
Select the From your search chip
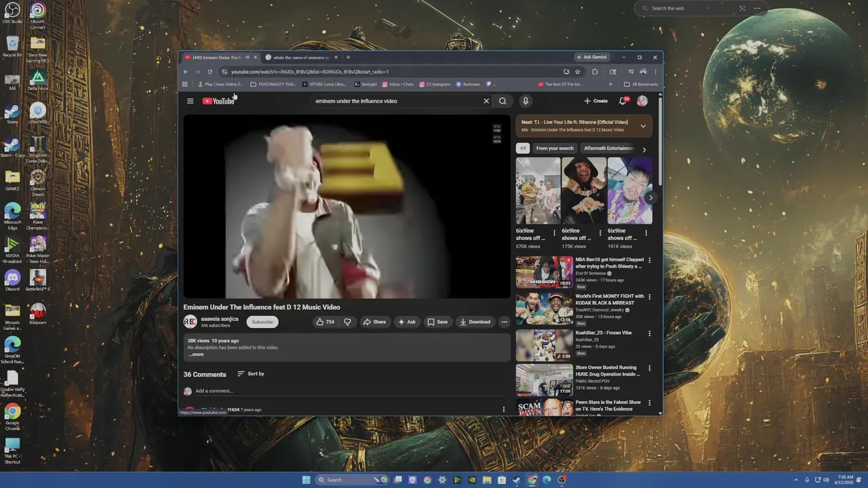pos(555,148)
